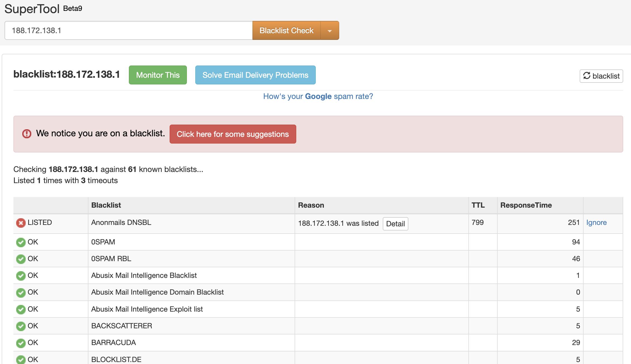Click green OK icon for 0SPAM RBL row
Image resolution: width=631 pixels, height=364 pixels.
[x=21, y=259]
